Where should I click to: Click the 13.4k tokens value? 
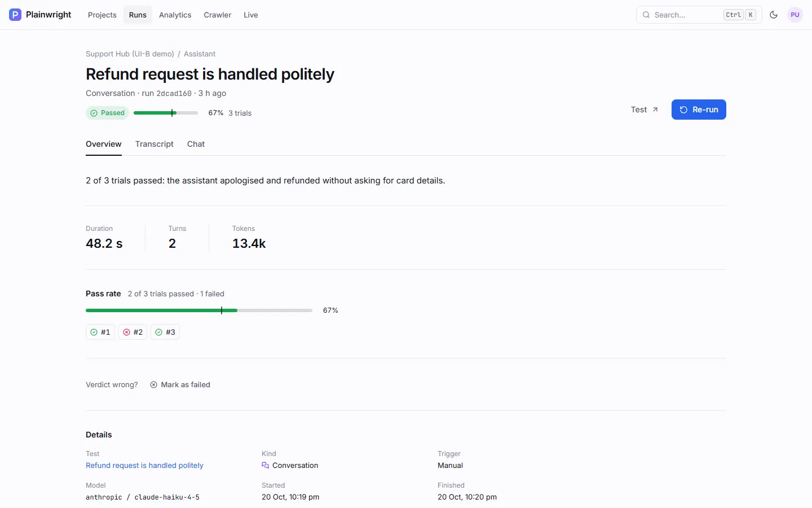249,243
